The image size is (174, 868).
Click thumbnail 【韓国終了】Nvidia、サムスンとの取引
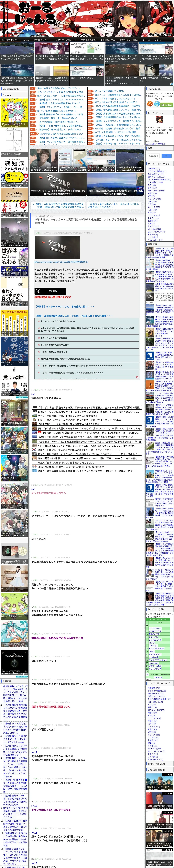pos(52,75)
